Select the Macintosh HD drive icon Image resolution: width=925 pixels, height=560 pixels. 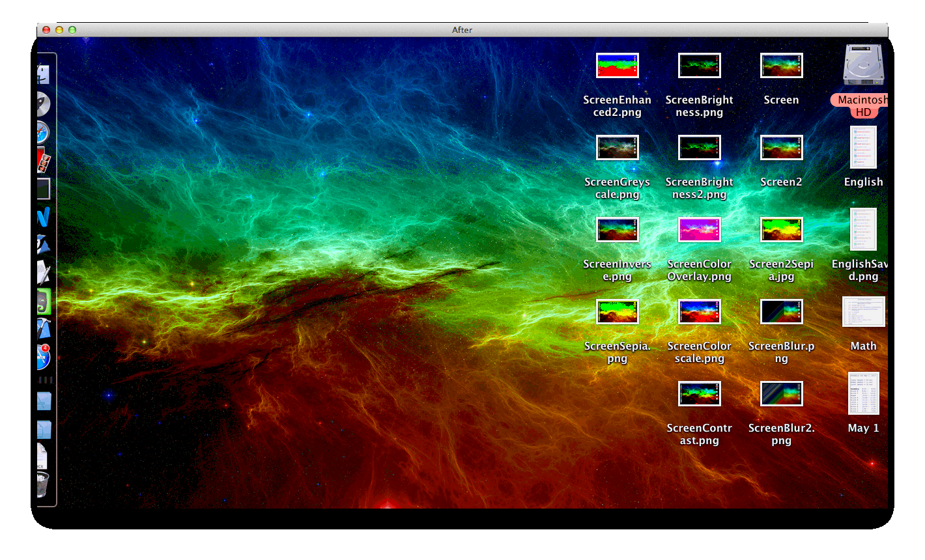pos(863,65)
